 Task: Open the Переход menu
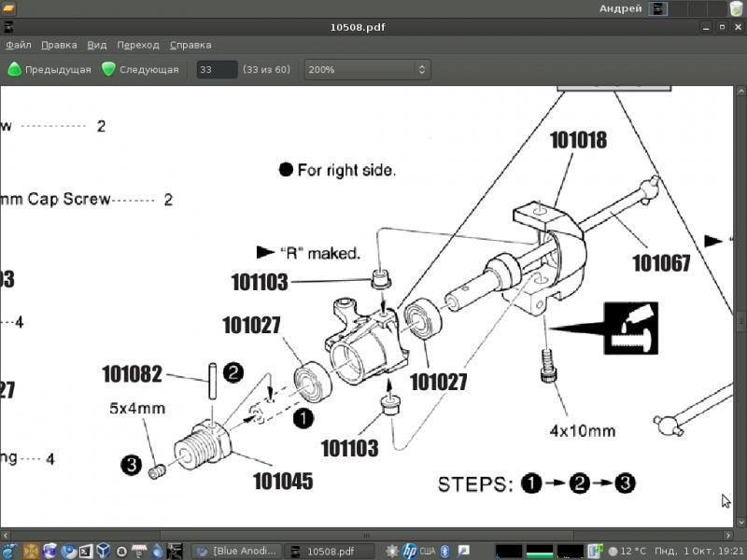[x=137, y=45]
